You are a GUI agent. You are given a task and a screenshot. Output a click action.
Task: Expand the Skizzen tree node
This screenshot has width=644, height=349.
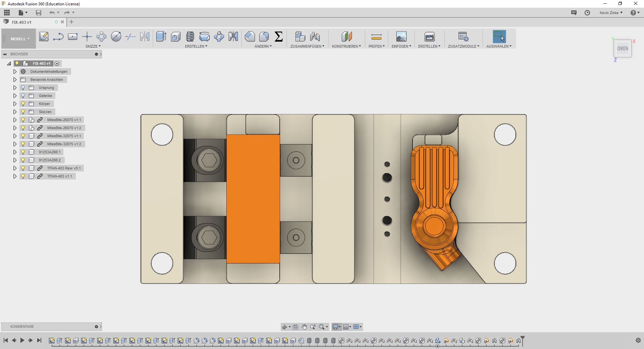(15, 112)
